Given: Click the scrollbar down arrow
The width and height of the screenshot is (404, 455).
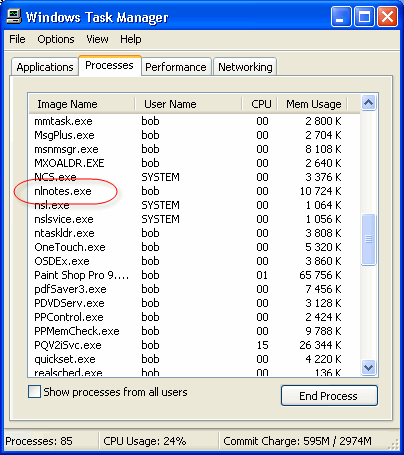Looking at the screenshot, I should point(369,368).
